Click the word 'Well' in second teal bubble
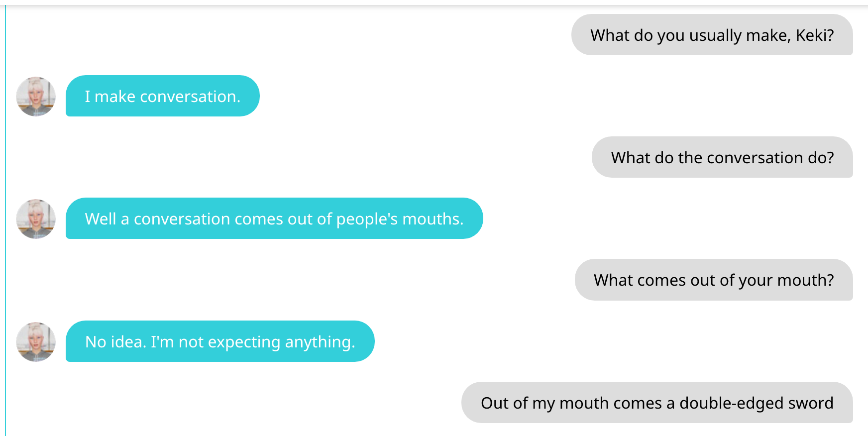The height and width of the screenshot is (436, 868). click(100, 219)
